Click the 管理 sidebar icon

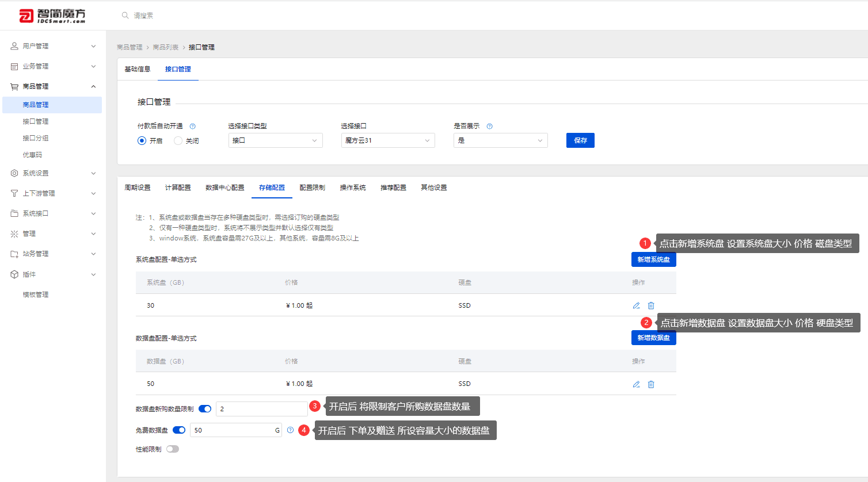(14, 234)
